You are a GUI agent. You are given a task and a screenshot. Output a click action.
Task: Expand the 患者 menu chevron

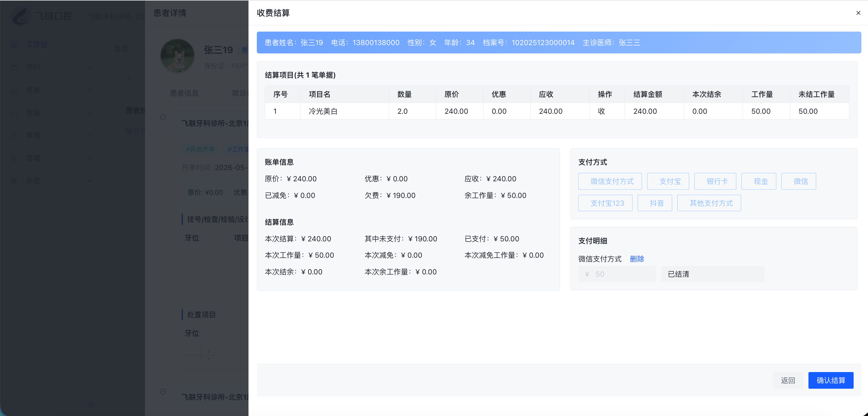click(89, 90)
